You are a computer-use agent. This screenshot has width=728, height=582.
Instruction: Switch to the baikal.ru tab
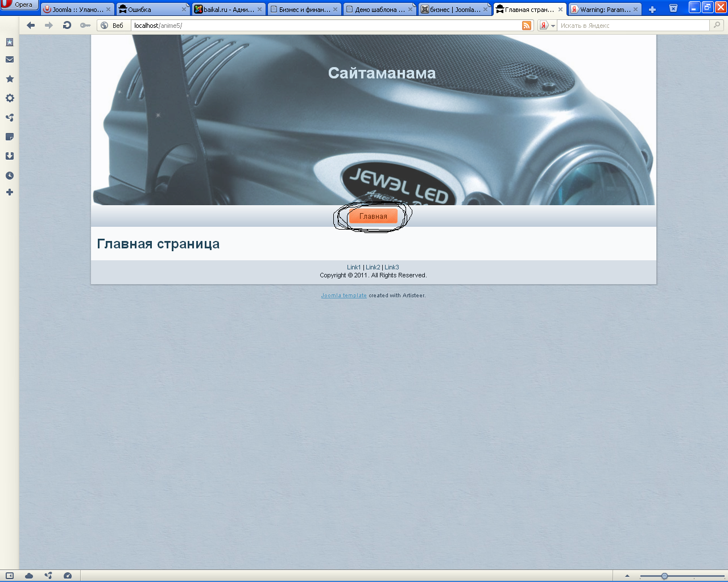[x=229, y=10]
